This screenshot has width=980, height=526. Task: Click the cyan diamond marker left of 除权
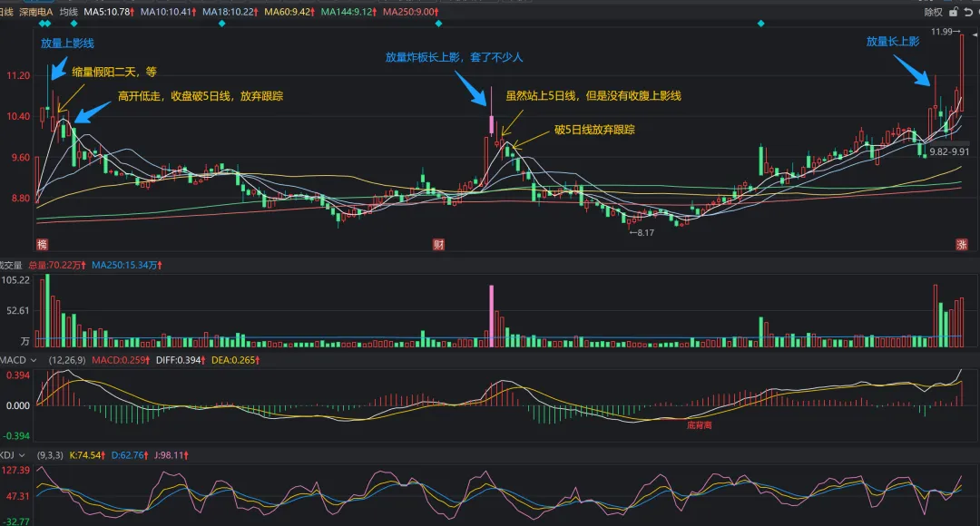coord(760,24)
